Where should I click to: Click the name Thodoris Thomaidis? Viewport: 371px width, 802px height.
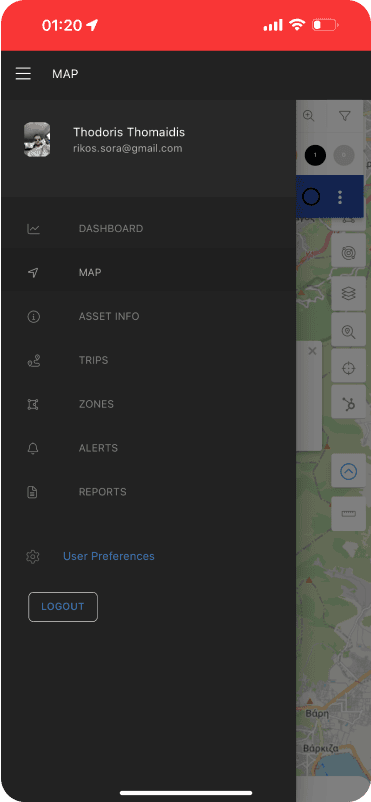pyautogui.click(x=129, y=132)
